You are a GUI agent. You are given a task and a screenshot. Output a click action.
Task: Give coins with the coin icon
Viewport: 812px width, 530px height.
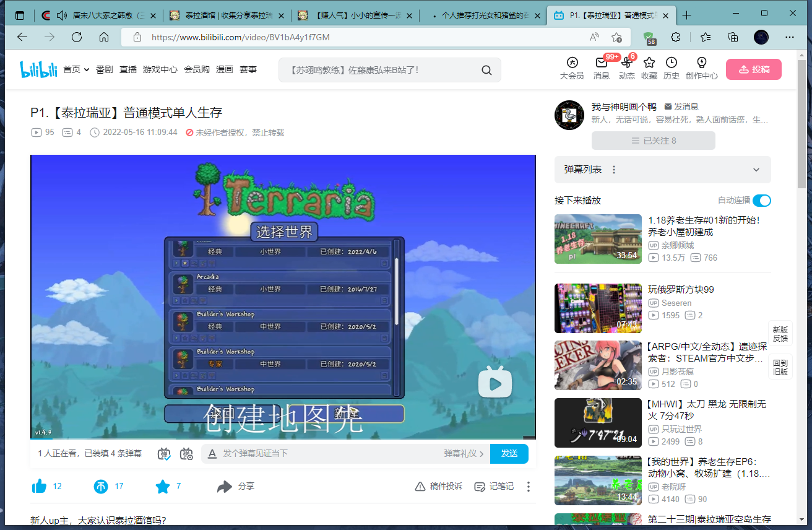(101, 487)
